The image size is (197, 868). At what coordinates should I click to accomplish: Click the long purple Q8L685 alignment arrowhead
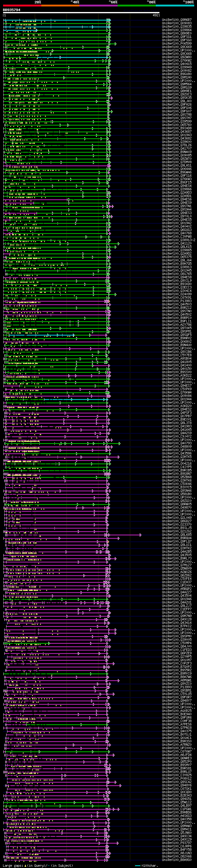coord(140,535)
